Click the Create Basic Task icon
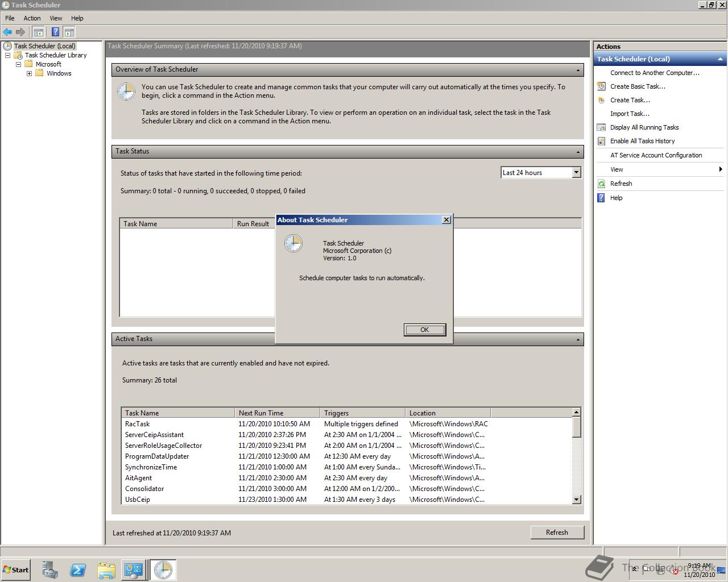The width and height of the screenshot is (728, 582). click(x=601, y=86)
